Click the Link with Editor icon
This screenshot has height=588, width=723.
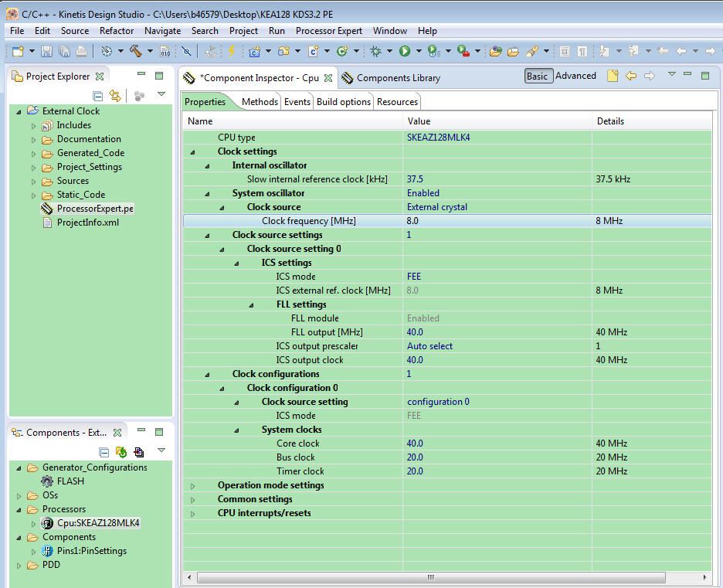(115, 96)
